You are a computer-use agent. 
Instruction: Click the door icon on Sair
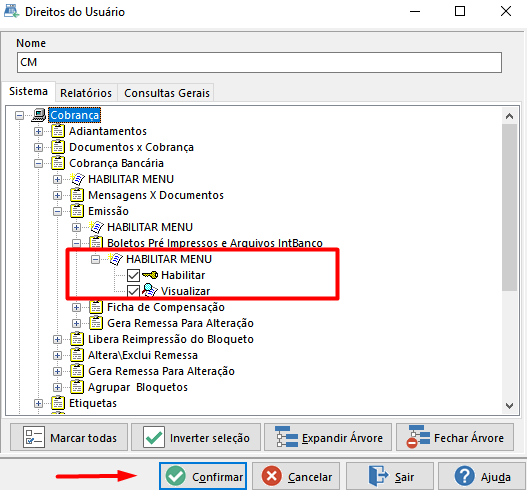pyautogui.click(x=378, y=476)
